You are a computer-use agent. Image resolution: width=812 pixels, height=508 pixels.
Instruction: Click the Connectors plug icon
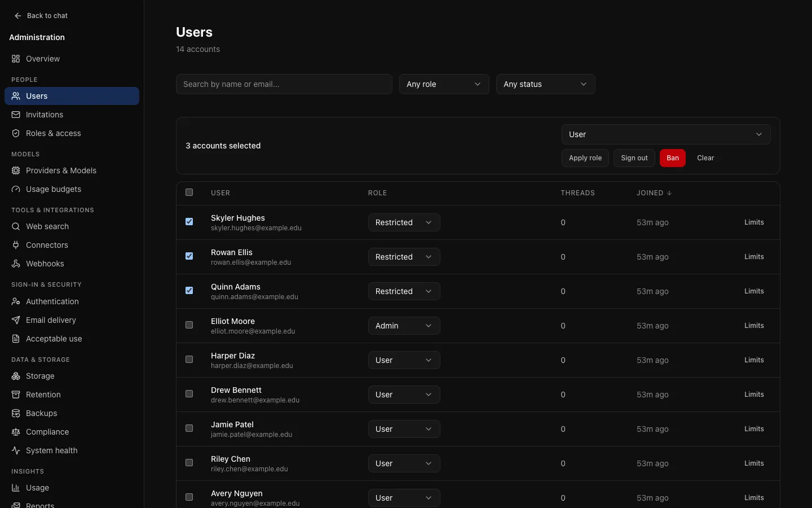pos(16,245)
